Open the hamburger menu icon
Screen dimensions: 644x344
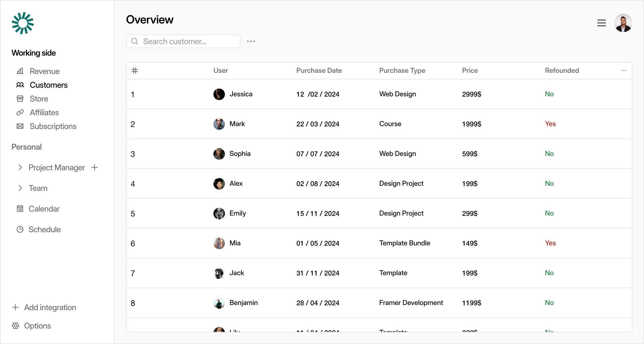[x=601, y=23]
